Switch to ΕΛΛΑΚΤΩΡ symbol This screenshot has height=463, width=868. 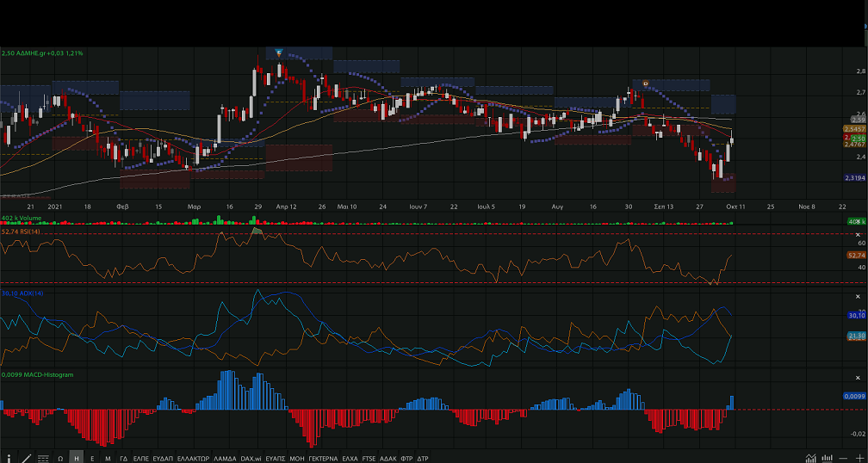point(193,458)
